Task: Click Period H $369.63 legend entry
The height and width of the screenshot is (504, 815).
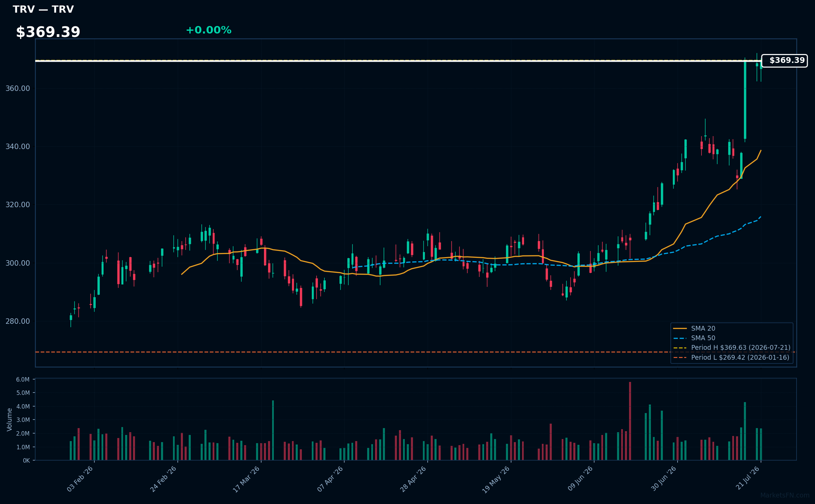Action: click(732, 347)
